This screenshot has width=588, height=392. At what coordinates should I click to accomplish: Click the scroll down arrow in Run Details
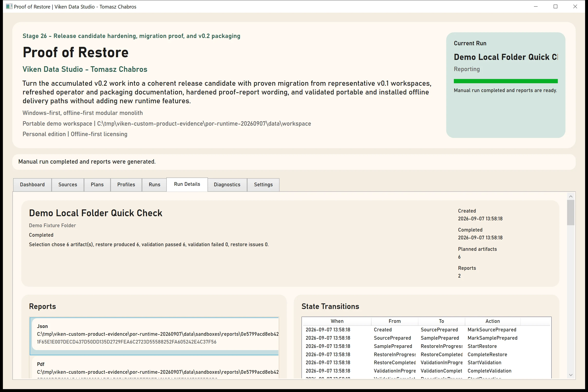click(x=570, y=375)
